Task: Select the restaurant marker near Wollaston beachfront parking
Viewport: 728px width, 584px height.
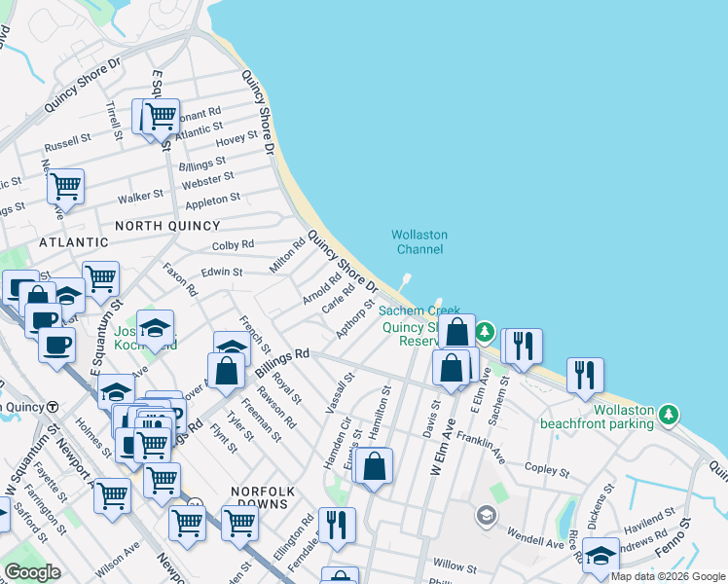Action: [x=585, y=379]
